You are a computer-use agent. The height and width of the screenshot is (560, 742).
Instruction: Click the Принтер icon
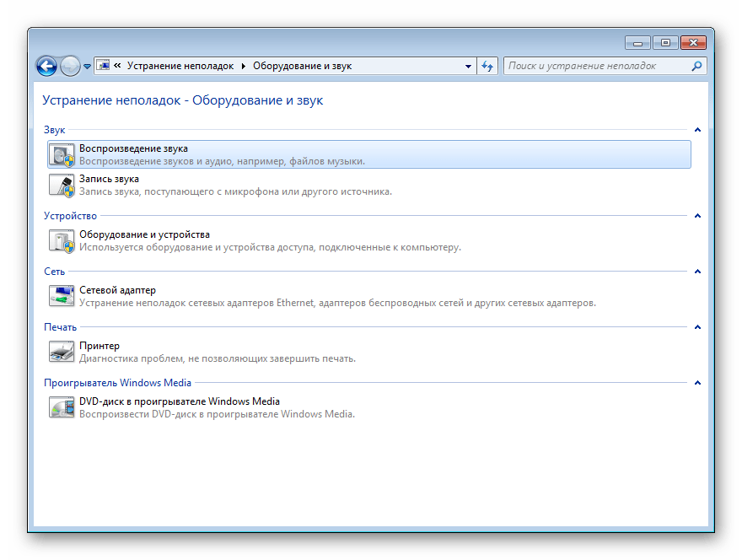click(62, 352)
